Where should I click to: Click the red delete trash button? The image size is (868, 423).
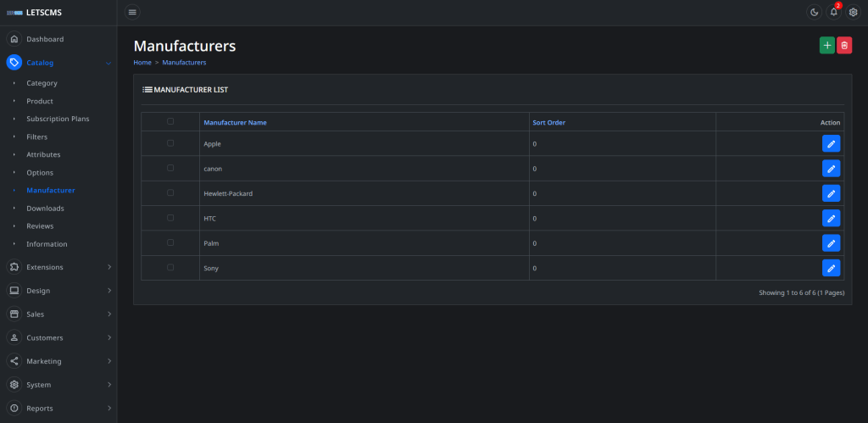[844, 46]
